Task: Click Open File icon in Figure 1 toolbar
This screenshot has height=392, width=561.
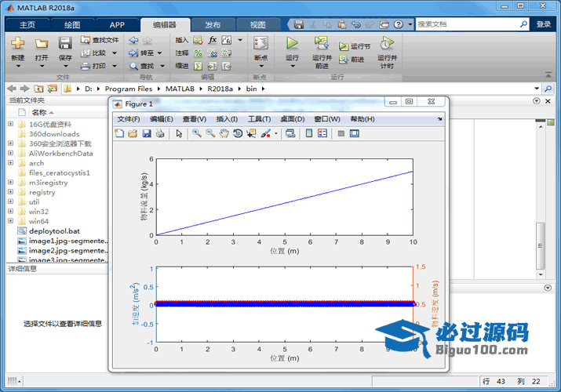Action: coord(133,133)
